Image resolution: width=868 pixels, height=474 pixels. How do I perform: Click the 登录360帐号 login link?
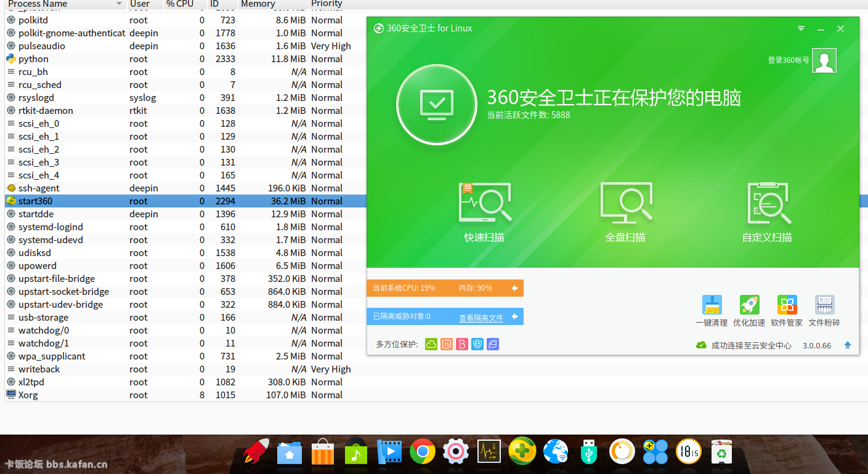[x=789, y=60]
